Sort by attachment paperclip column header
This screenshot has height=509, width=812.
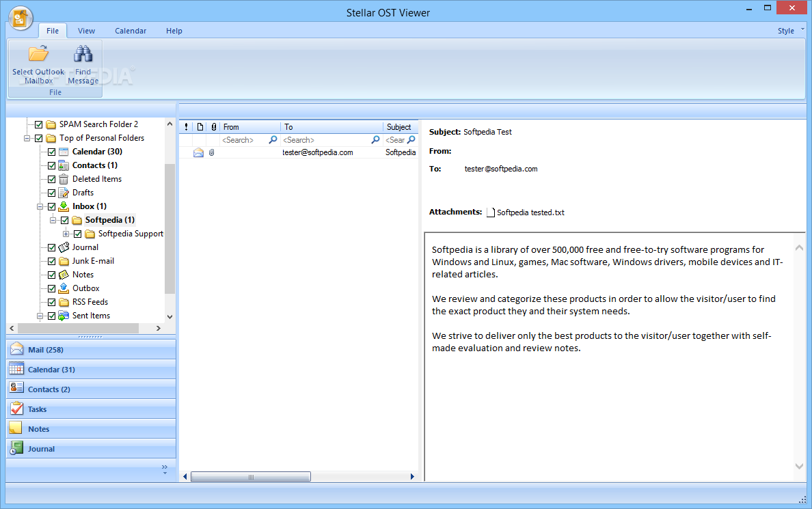tap(213, 127)
